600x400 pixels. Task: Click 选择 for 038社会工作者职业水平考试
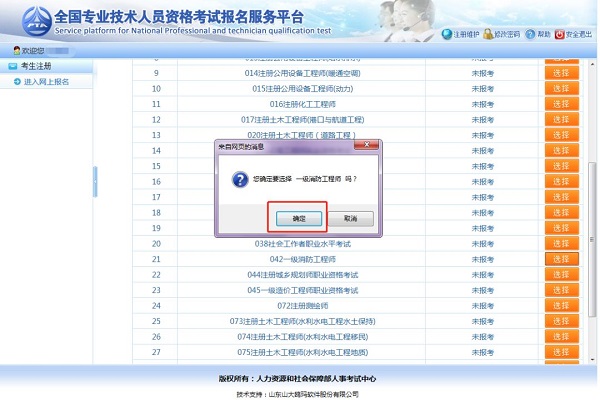561,243
